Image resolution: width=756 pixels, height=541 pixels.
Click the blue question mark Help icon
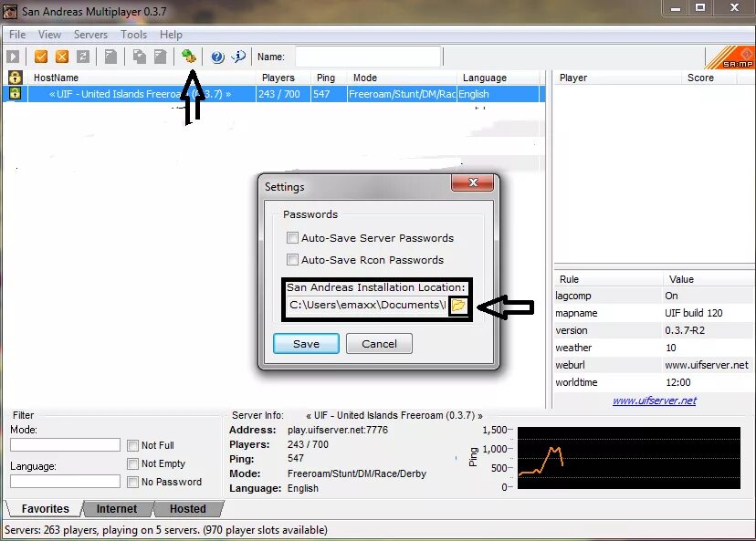[x=217, y=57]
